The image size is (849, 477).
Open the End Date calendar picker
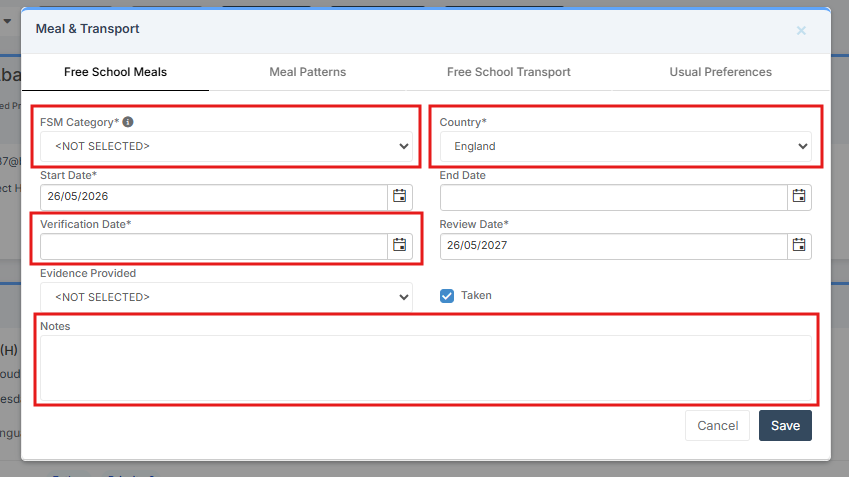799,197
